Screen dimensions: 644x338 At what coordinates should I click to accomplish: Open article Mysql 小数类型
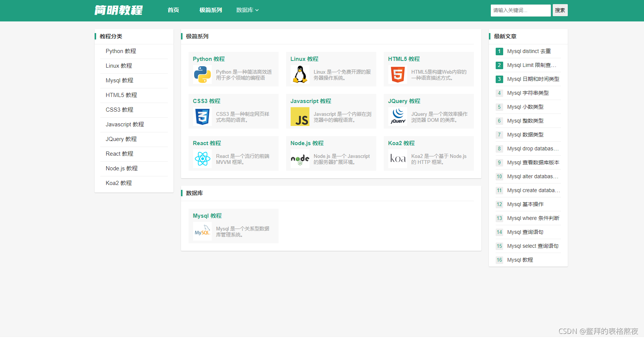point(525,107)
